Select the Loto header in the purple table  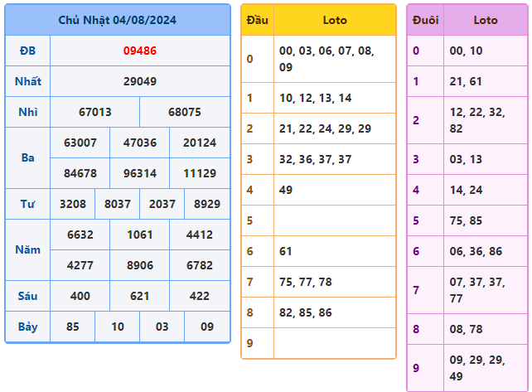[485, 20]
